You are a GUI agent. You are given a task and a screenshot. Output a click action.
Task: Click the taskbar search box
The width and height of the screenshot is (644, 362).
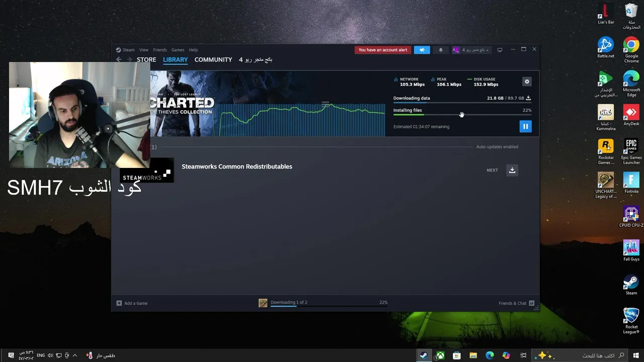[x=581, y=355]
